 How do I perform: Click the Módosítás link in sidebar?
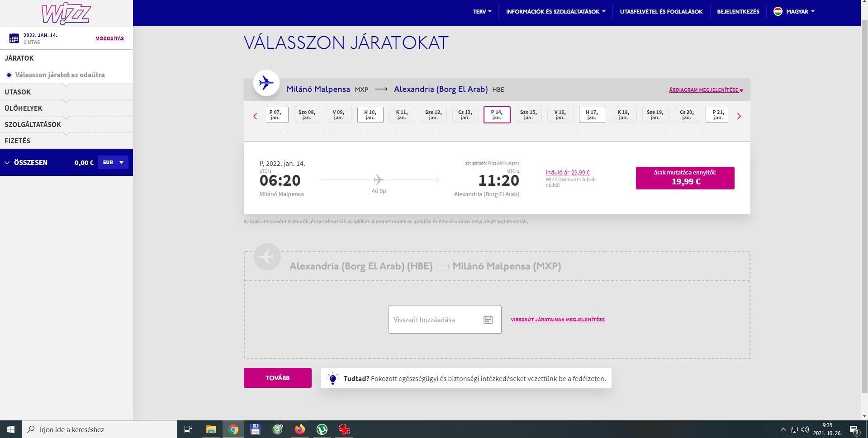[109, 38]
